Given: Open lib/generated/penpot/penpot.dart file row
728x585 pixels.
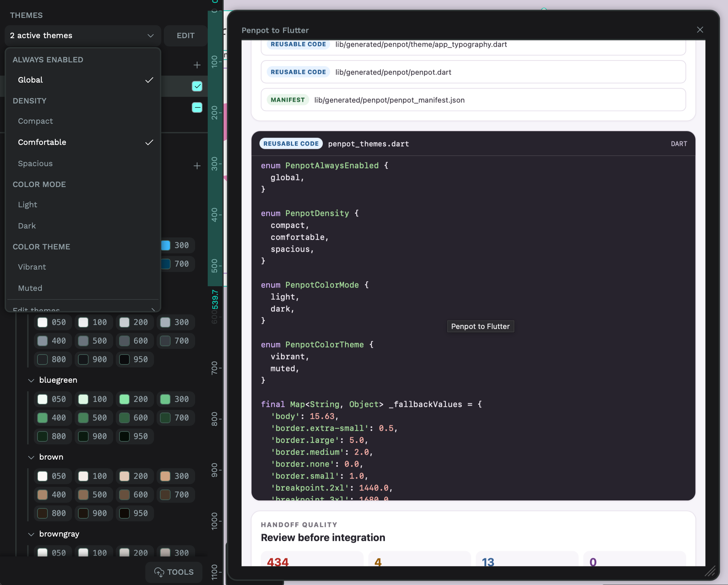Looking at the screenshot, I should tap(473, 72).
